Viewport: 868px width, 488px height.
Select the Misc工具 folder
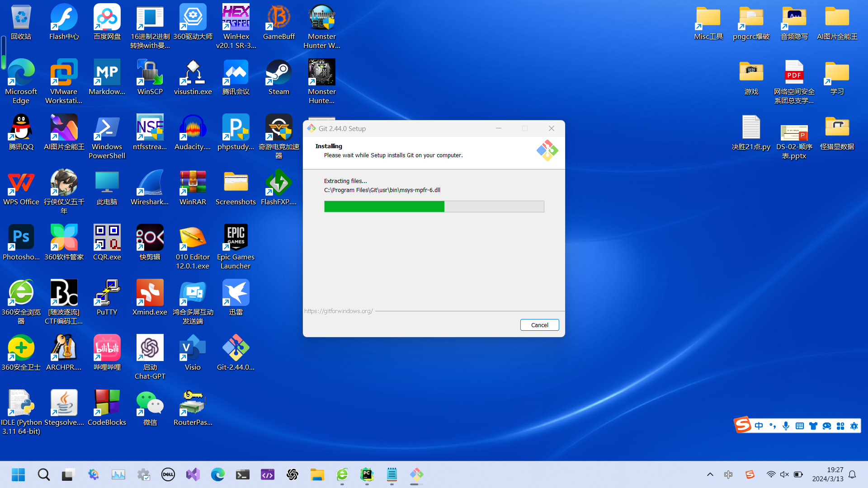[x=708, y=23]
